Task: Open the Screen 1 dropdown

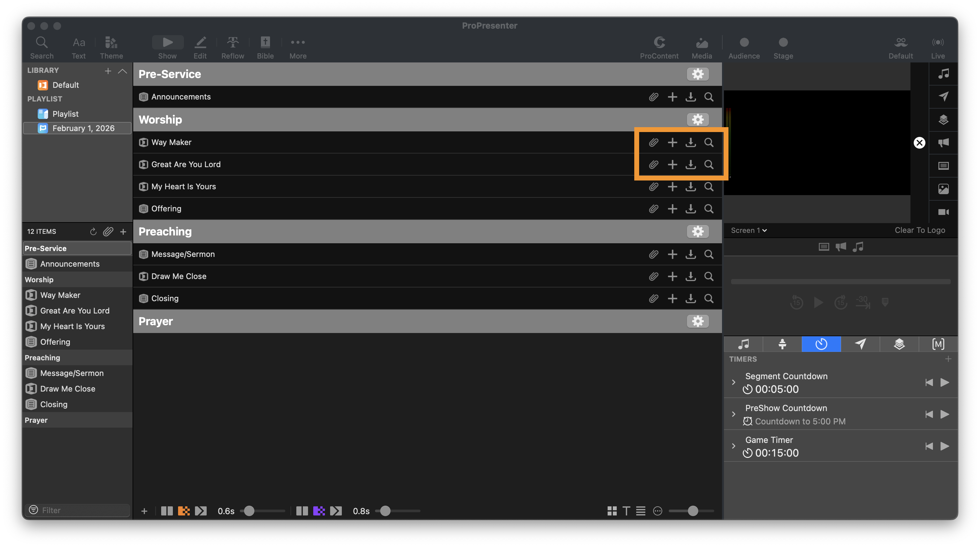Action: coord(748,230)
